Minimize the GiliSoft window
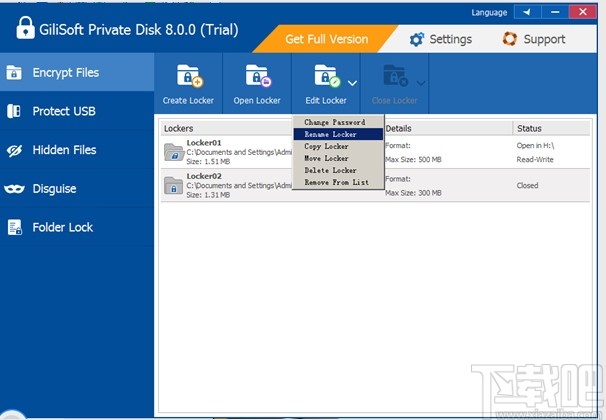The width and height of the screenshot is (606, 420). coord(555,12)
